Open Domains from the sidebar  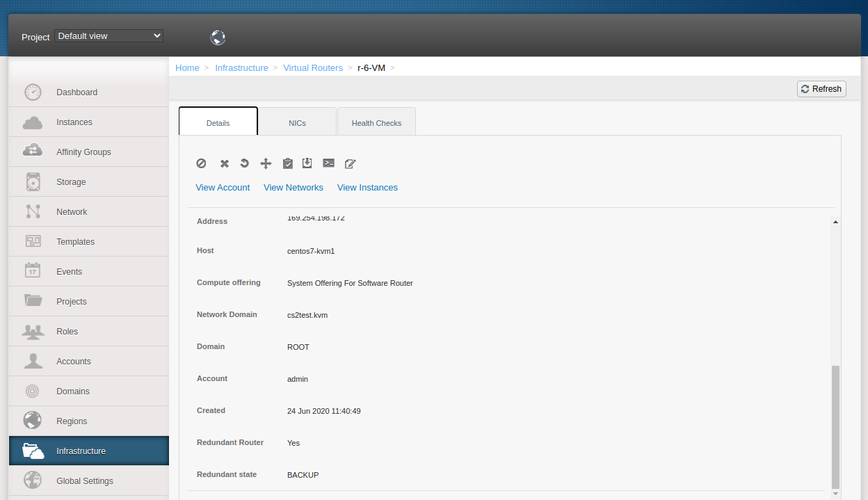(88, 391)
